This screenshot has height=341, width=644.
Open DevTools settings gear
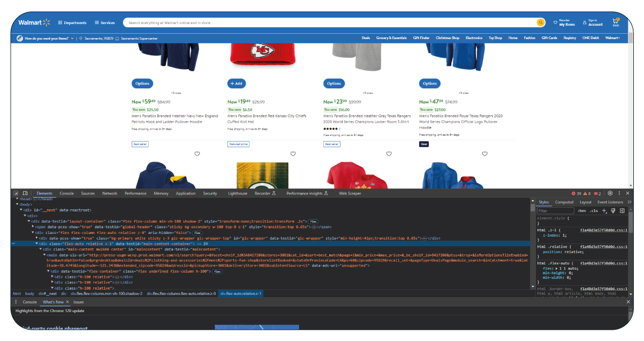pos(610,193)
